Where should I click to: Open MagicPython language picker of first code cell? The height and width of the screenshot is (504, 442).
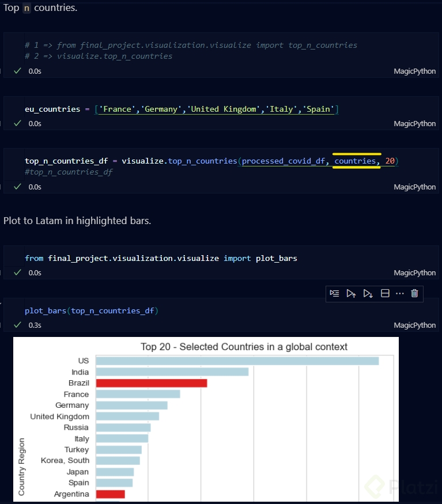[414, 71]
